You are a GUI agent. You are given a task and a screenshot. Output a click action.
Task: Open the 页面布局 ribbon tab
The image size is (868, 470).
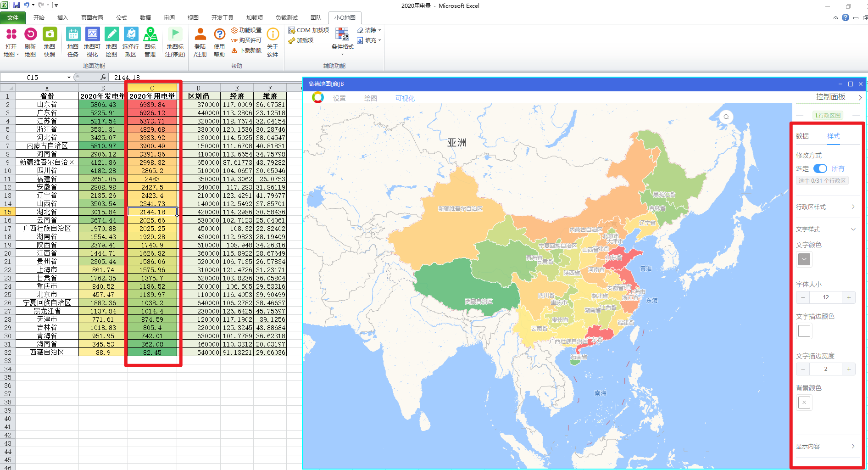click(92, 18)
